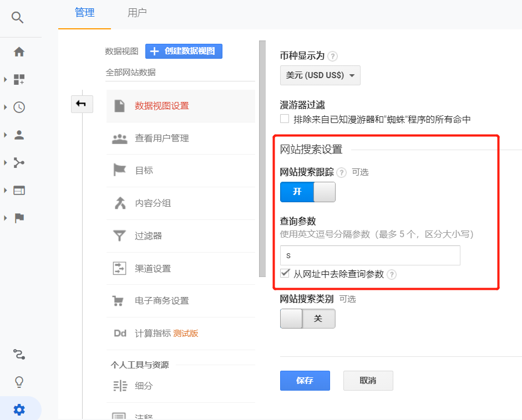Click help icon next to 网站搜索跟踪
Image resolution: width=522 pixels, height=420 pixels.
[x=341, y=172]
